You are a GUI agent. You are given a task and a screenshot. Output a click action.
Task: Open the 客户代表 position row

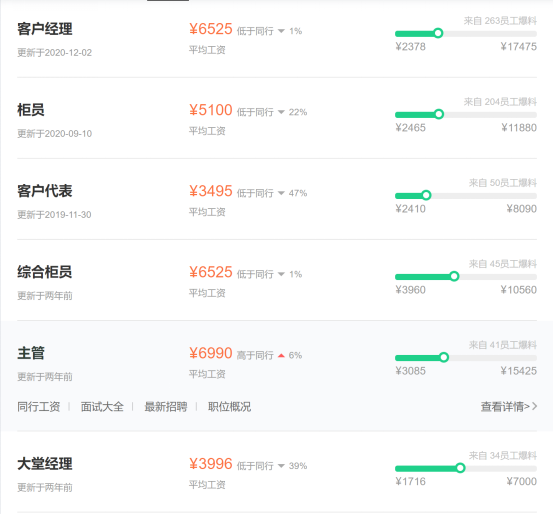pyautogui.click(x=277, y=199)
